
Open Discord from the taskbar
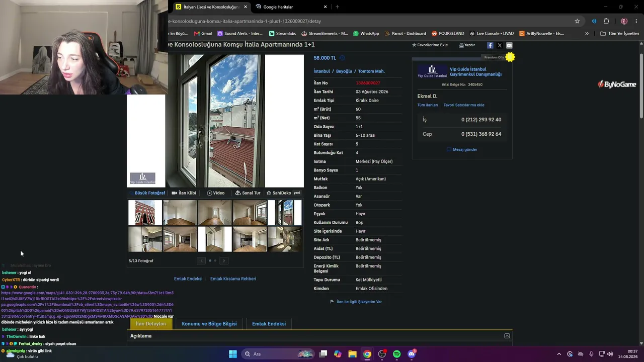pos(412,354)
